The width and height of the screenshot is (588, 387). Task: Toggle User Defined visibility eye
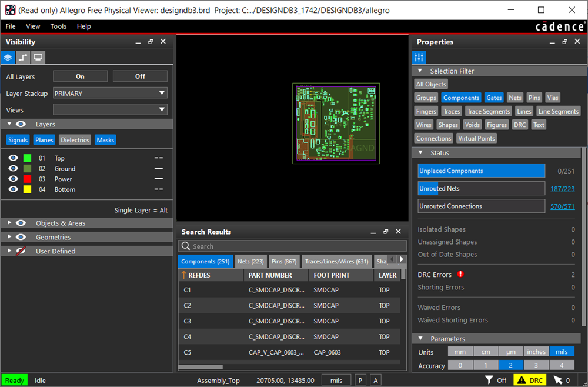(21, 251)
